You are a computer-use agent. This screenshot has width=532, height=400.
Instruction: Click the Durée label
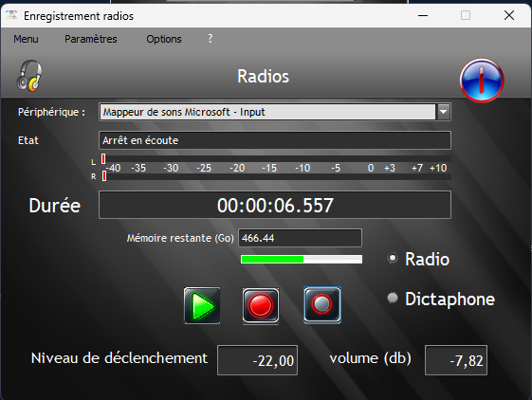(x=55, y=206)
